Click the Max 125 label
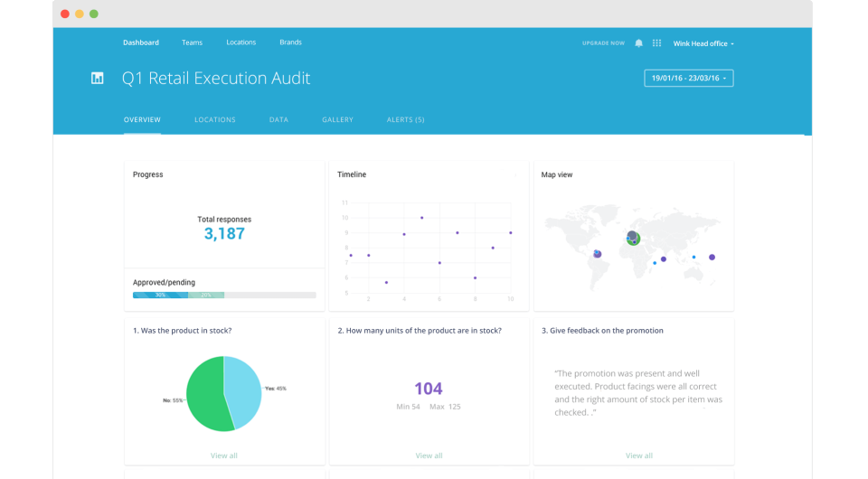Screen dimensions: 868x479 coord(445,407)
